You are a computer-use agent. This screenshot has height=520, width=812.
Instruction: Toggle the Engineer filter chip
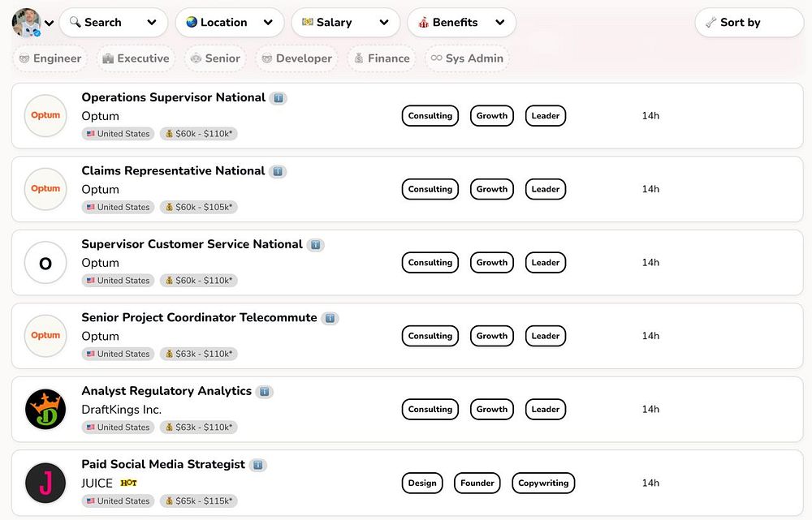[x=50, y=58]
